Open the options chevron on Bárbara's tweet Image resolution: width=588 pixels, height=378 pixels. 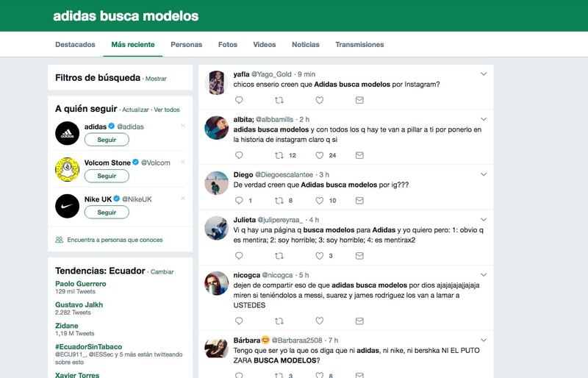484,340
